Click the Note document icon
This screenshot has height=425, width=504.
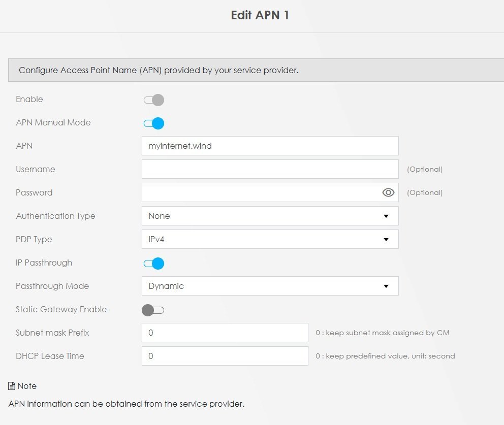point(12,386)
